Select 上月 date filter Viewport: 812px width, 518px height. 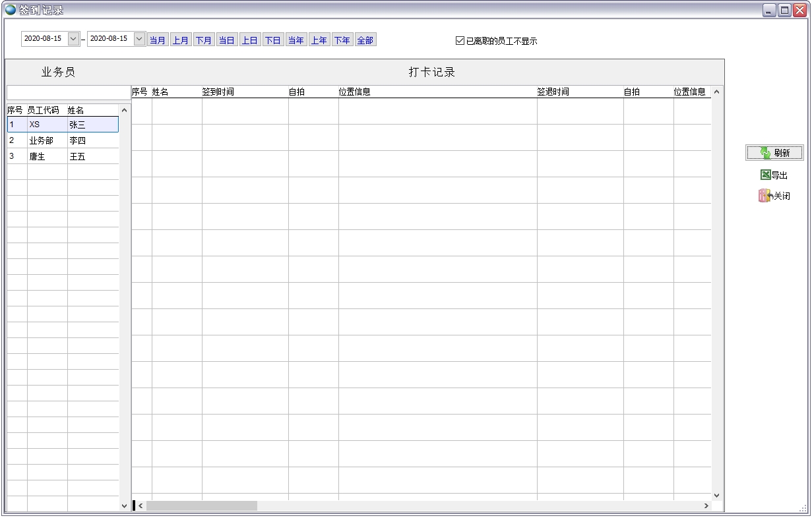pyautogui.click(x=181, y=40)
